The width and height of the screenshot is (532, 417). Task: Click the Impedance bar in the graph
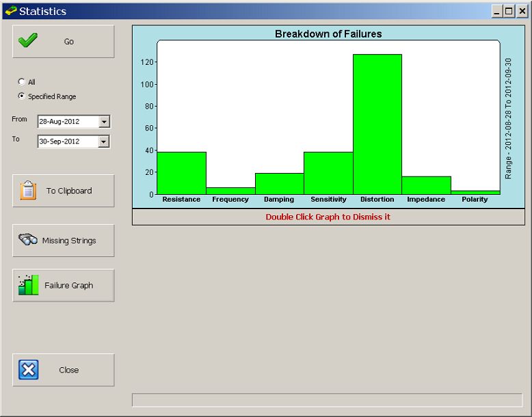[427, 185]
